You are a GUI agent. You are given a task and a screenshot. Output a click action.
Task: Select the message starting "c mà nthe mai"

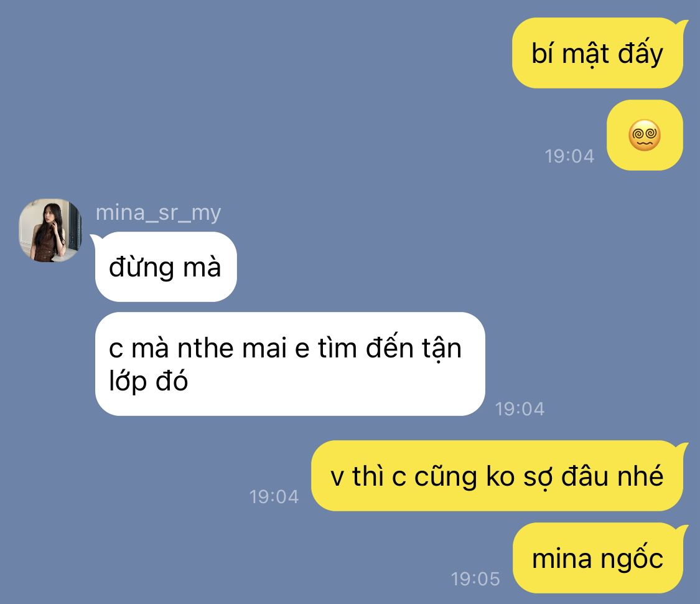pos(290,364)
